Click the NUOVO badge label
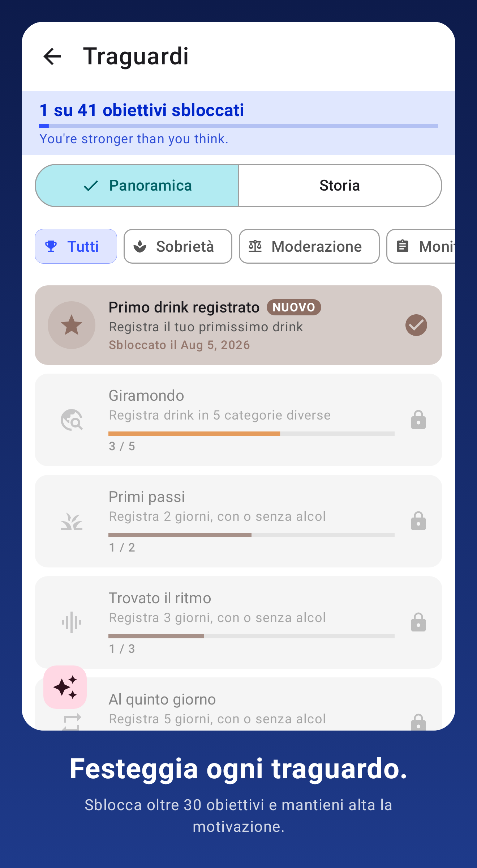The image size is (477, 868). tap(294, 307)
